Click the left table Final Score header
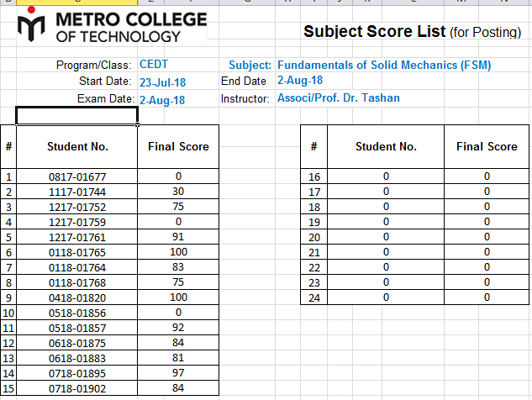Image resolution: width=532 pixels, height=400 pixels. (x=178, y=146)
